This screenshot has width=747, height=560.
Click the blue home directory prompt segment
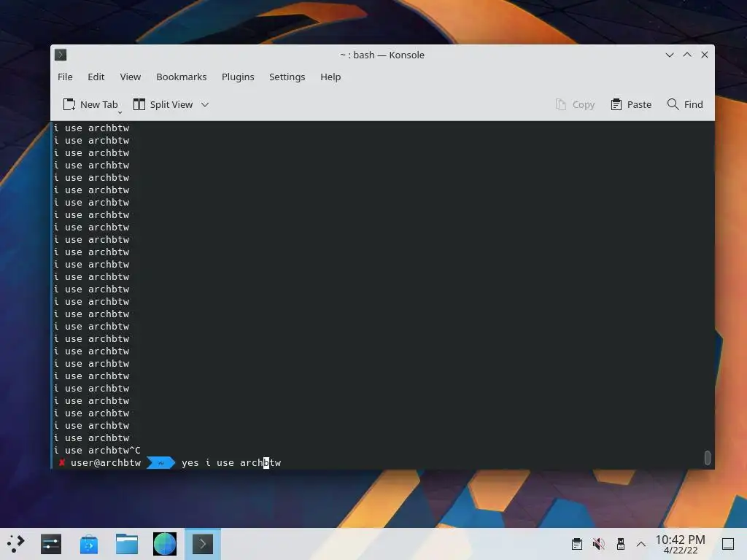pyautogui.click(x=160, y=462)
